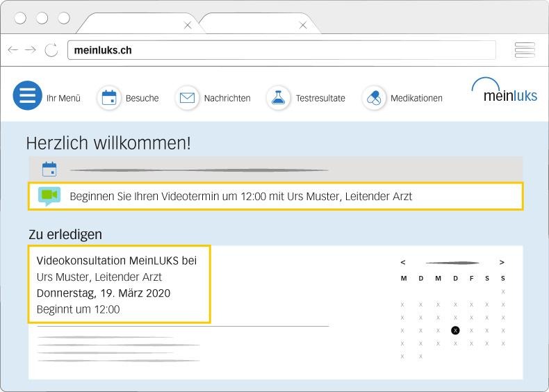Click the Testresultate flask icon
Image resolution: width=549 pixels, height=392 pixels.
pyautogui.click(x=279, y=98)
